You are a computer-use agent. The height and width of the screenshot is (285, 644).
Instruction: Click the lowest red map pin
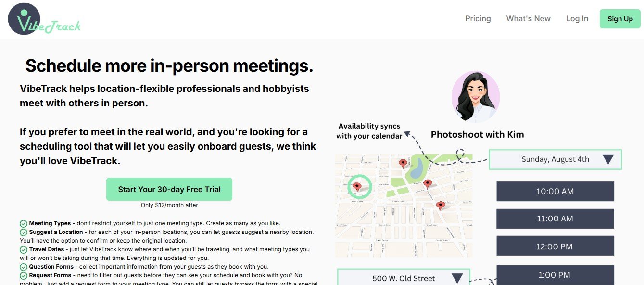click(x=441, y=206)
